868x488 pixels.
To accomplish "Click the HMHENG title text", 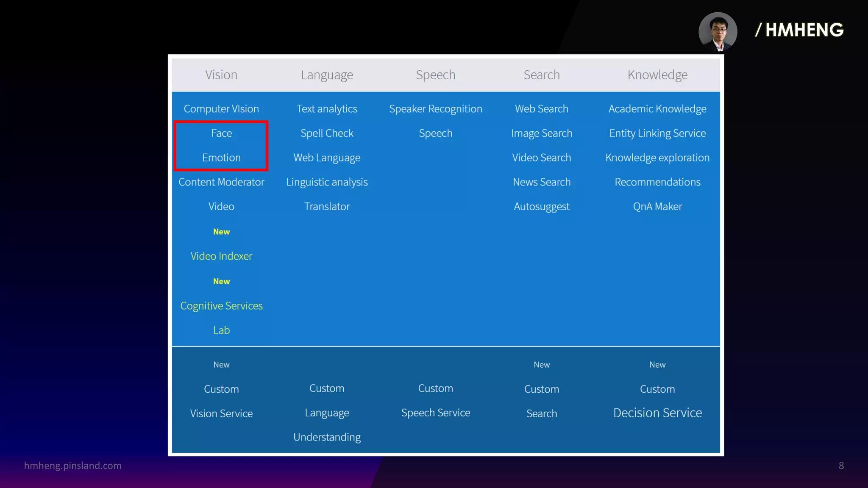I will pyautogui.click(x=799, y=30).
